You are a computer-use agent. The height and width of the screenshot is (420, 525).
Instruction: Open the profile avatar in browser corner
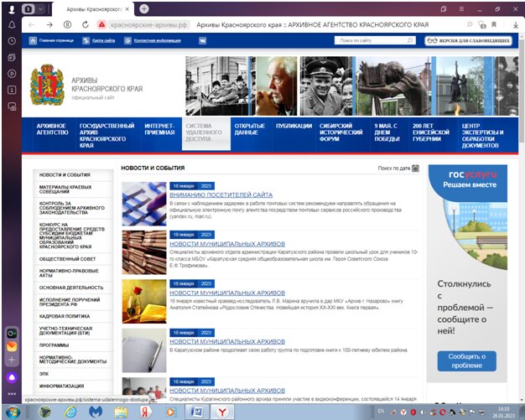tap(11, 9)
